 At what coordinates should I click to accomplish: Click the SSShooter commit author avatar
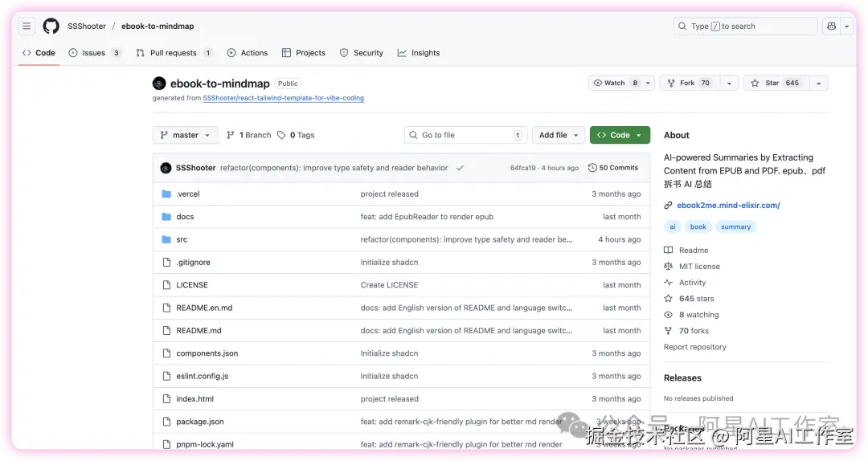(166, 168)
